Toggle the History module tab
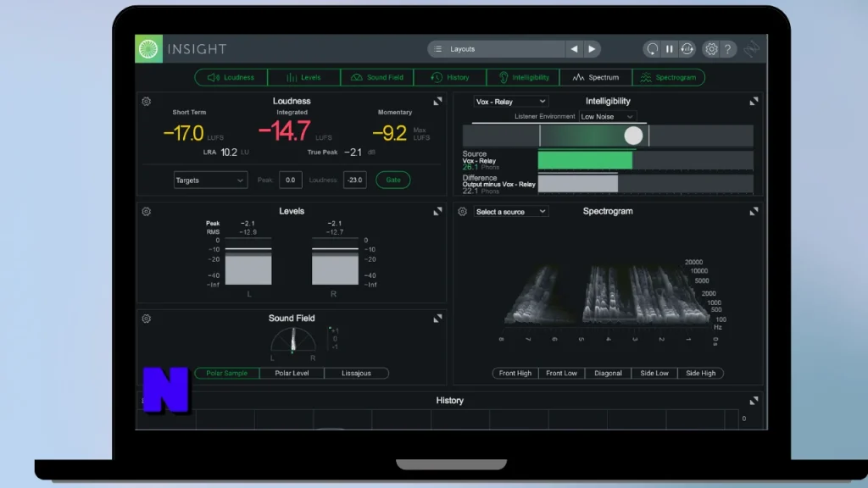 (449, 77)
